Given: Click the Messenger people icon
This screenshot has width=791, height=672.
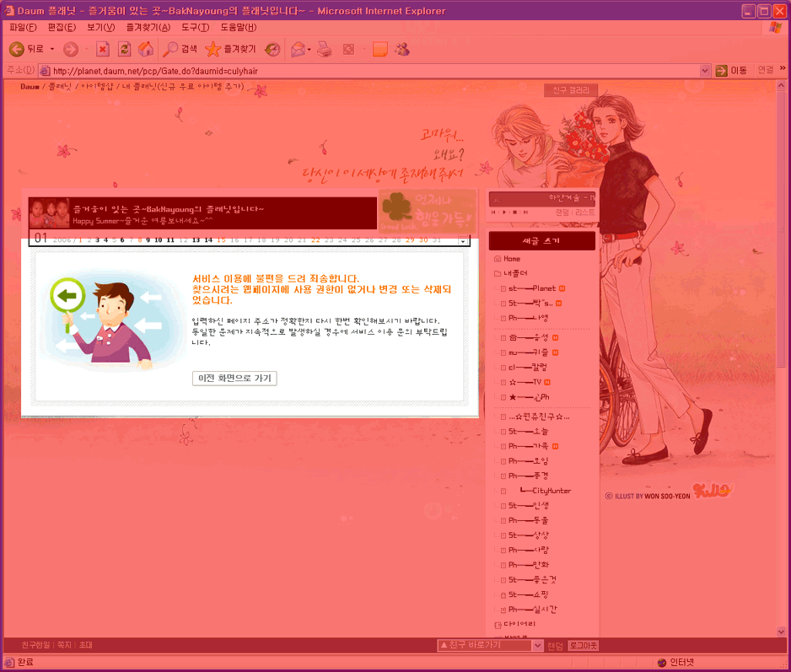Looking at the screenshot, I should click(402, 49).
